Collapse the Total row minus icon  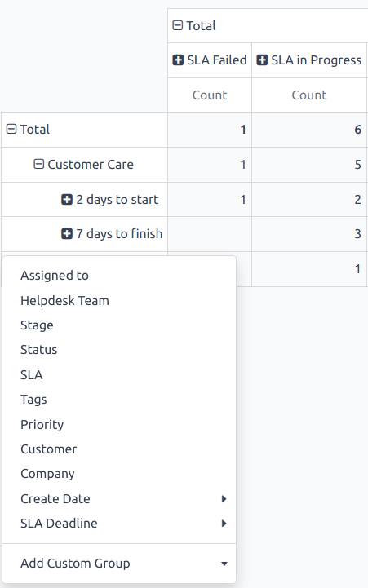11,129
